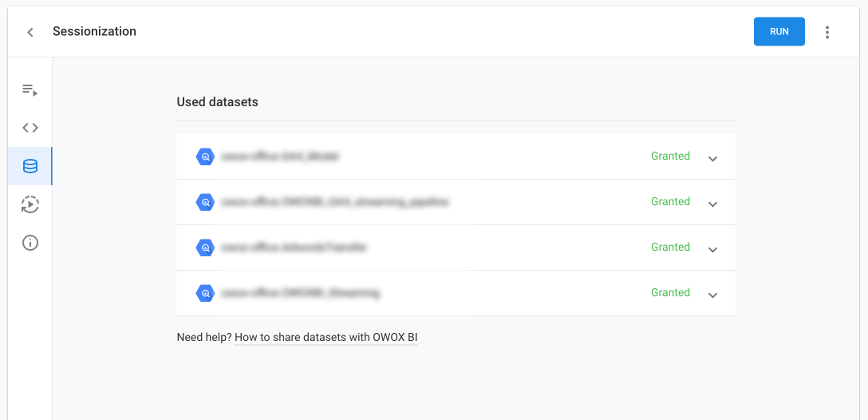Image resolution: width=868 pixels, height=420 pixels.
Task: Select the GA4_streaming_pipeline dataset row
Action: coord(456,202)
